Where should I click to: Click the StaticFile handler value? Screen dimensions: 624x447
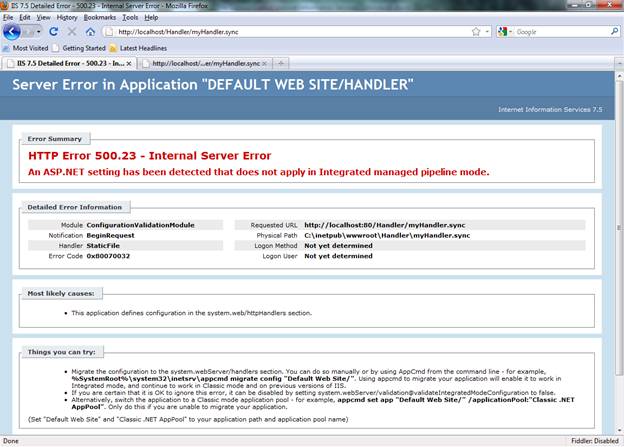pos(103,246)
